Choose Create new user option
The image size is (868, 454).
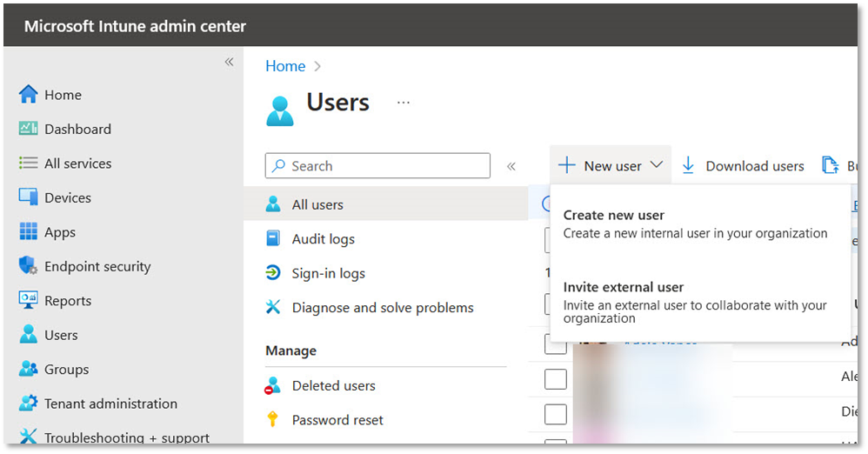(x=614, y=215)
